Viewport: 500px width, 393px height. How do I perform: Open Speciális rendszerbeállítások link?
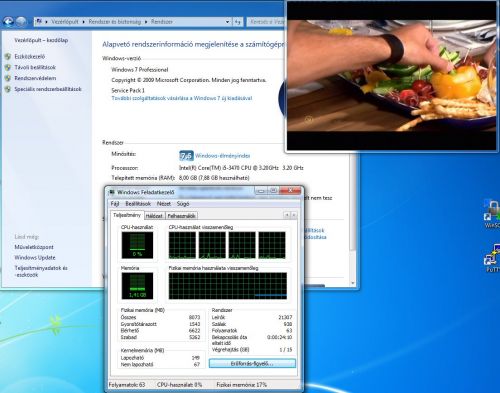point(48,89)
